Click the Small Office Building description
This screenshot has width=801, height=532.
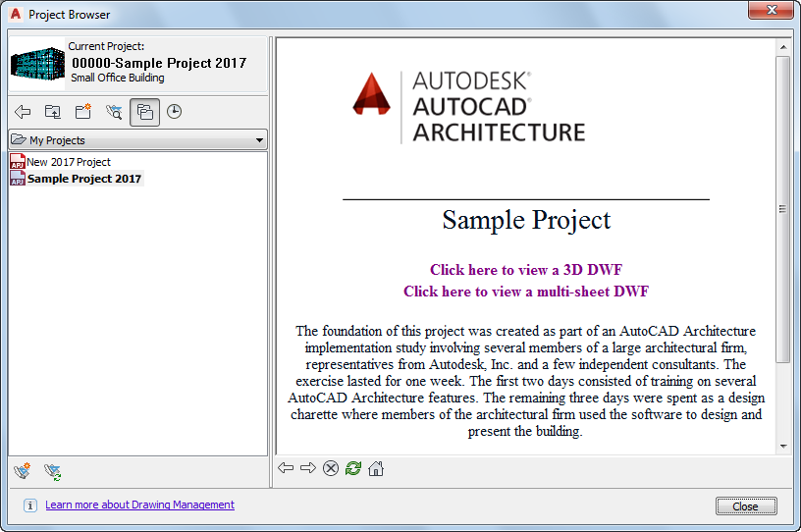[118, 78]
